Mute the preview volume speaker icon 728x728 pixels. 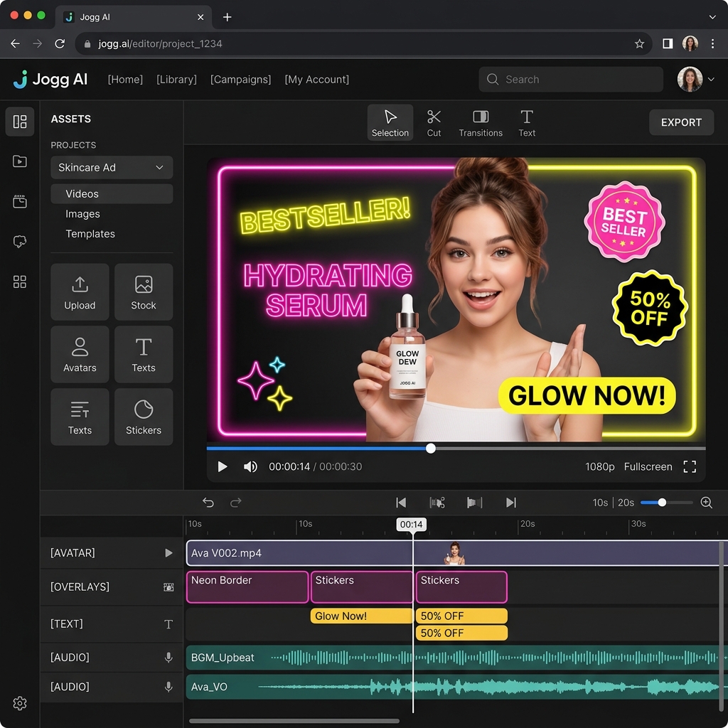[250, 466]
